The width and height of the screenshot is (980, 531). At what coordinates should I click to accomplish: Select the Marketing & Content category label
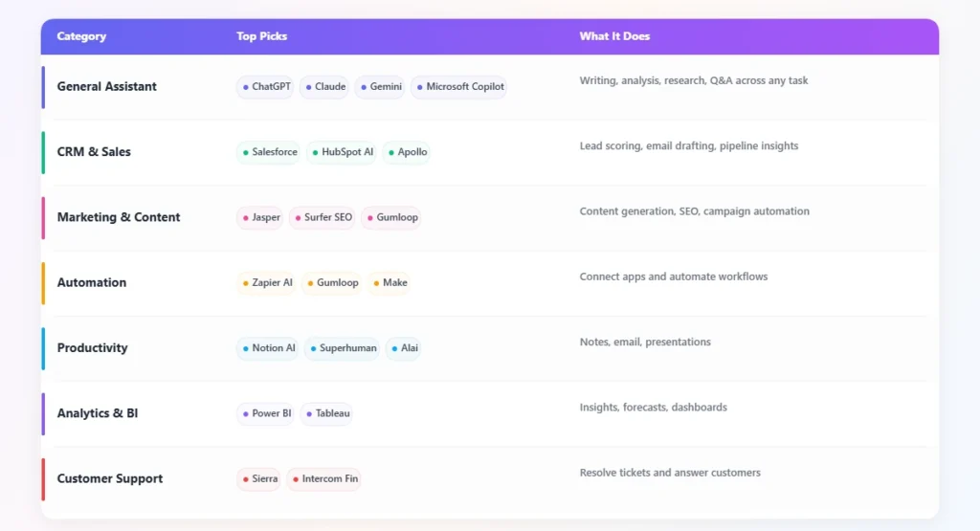(119, 217)
